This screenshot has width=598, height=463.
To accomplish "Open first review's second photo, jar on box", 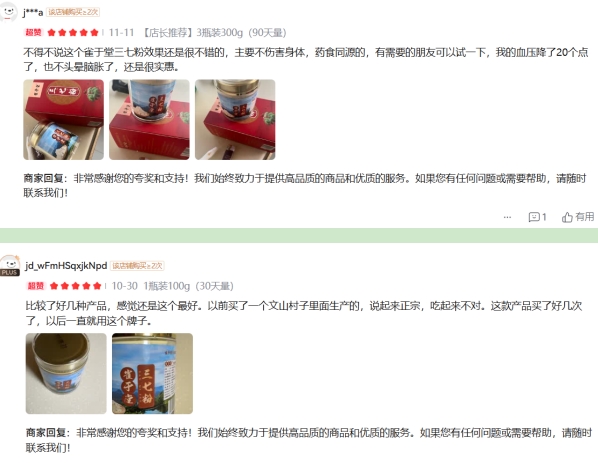I will [x=149, y=119].
